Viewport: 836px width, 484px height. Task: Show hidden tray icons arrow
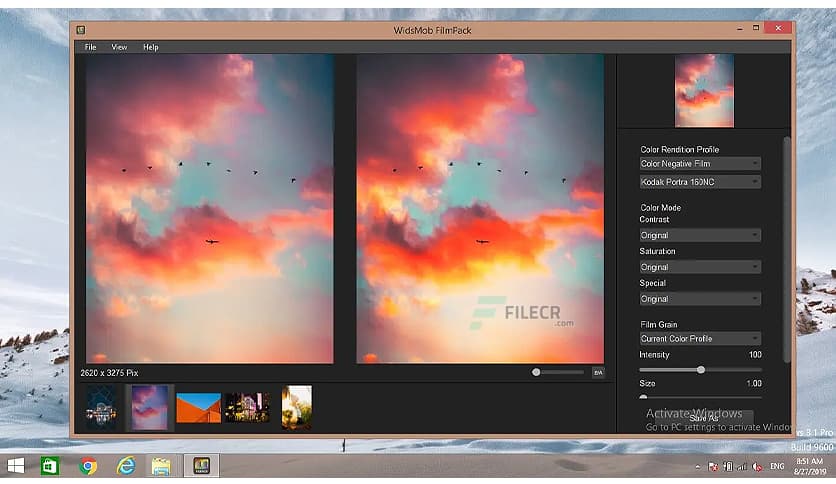pyautogui.click(x=697, y=466)
